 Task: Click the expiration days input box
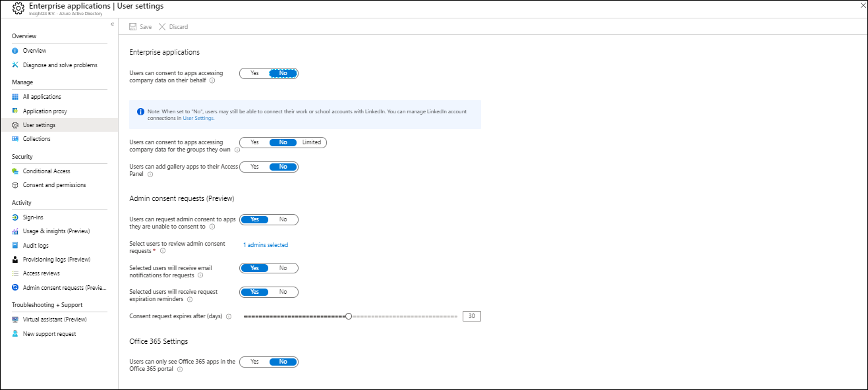click(x=471, y=316)
